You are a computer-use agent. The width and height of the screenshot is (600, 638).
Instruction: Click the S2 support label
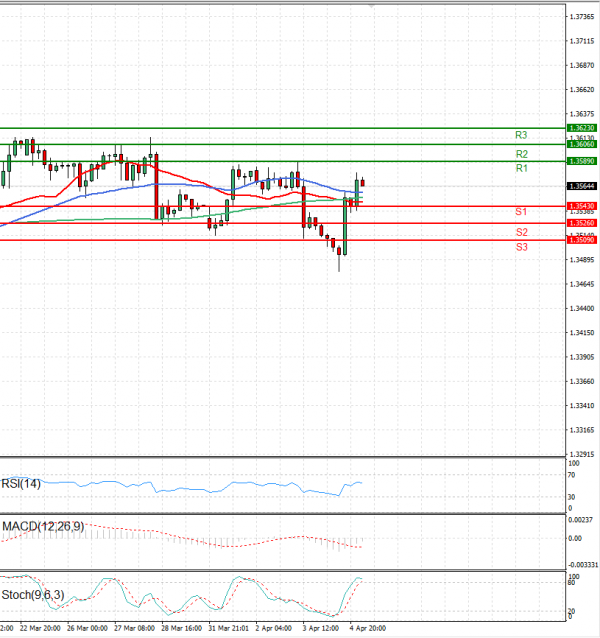point(521,232)
